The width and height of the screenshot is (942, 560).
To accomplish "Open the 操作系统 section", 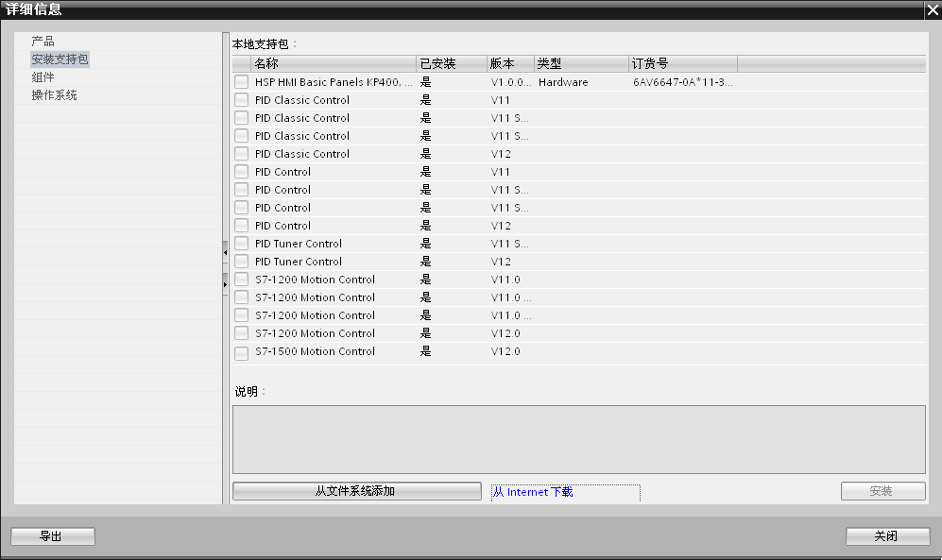I will pyautogui.click(x=55, y=95).
